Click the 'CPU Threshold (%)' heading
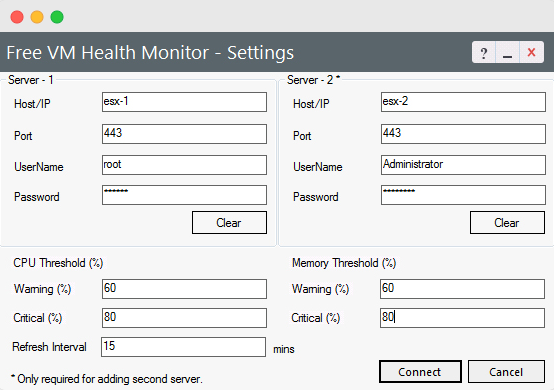Viewport: 554px width, 390px height. pos(58,263)
